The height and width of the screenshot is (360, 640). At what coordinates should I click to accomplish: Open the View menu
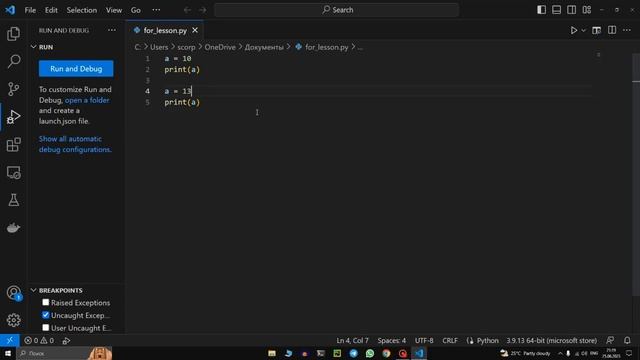pos(114,10)
